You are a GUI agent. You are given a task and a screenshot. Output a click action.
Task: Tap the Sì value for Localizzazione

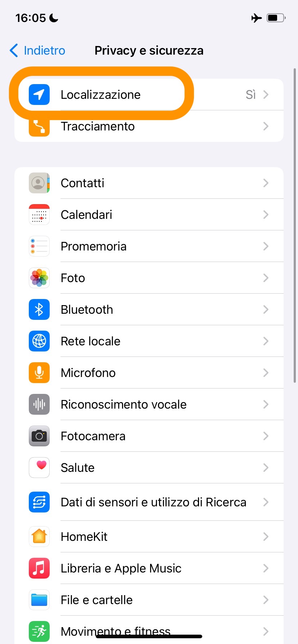250,95
